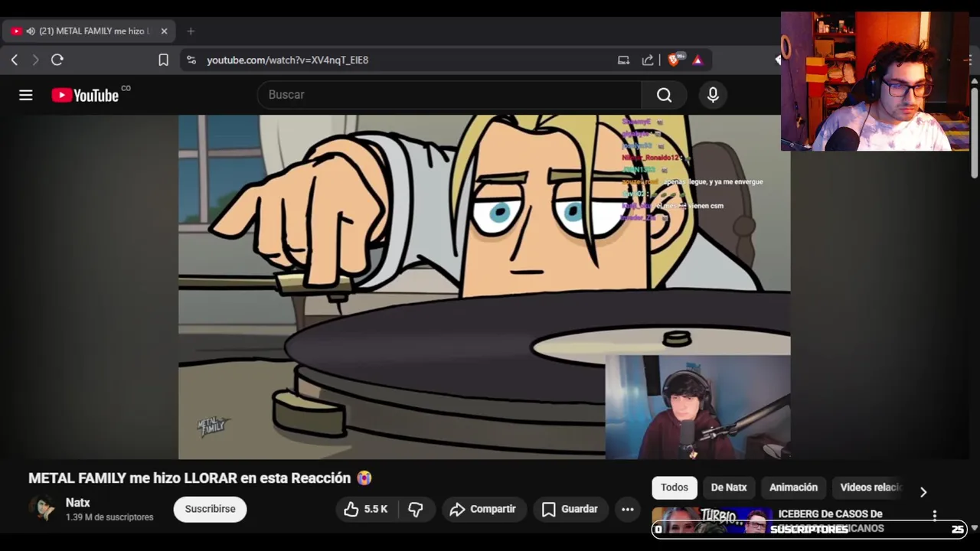980x551 pixels.
Task: Go back with the browser arrow
Action: (15, 60)
